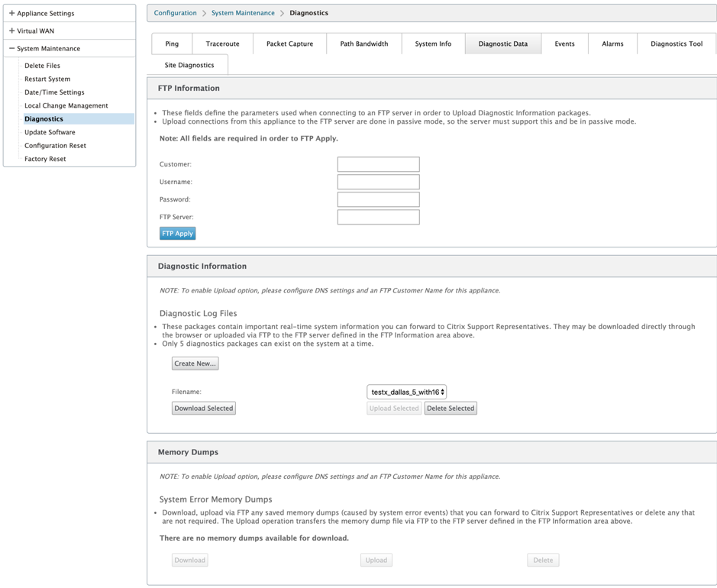Click the FTP Information section header
Screen dimensions: 717x588
click(431, 89)
